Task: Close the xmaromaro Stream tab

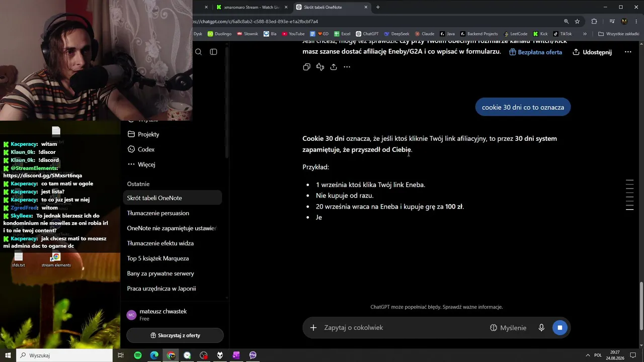Action: [x=286, y=8]
